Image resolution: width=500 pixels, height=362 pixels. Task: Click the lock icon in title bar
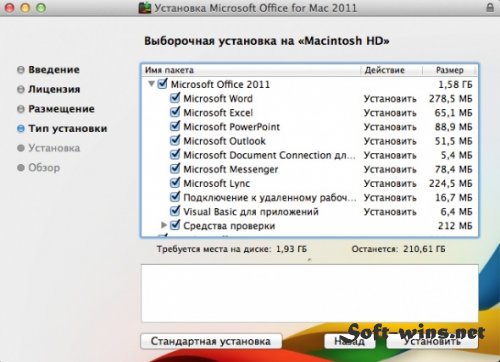pos(490,7)
